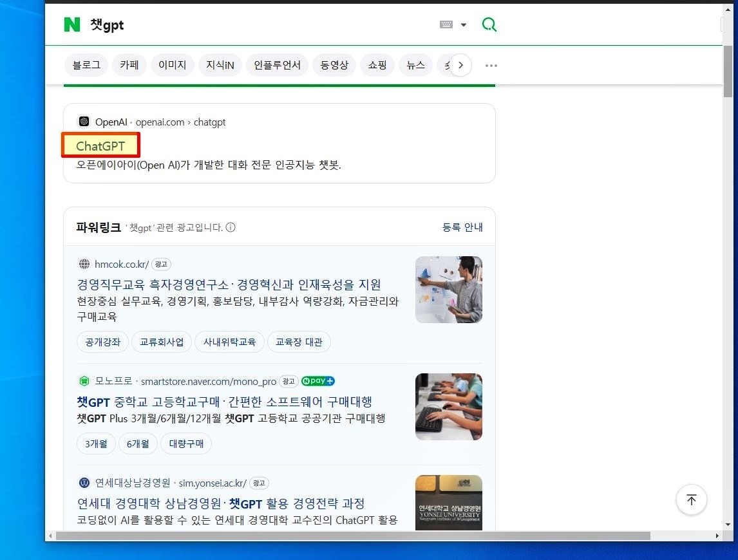The width and height of the screenshot is (738, 560).
Task: Select the 이미지 tab
Action: 172,65
